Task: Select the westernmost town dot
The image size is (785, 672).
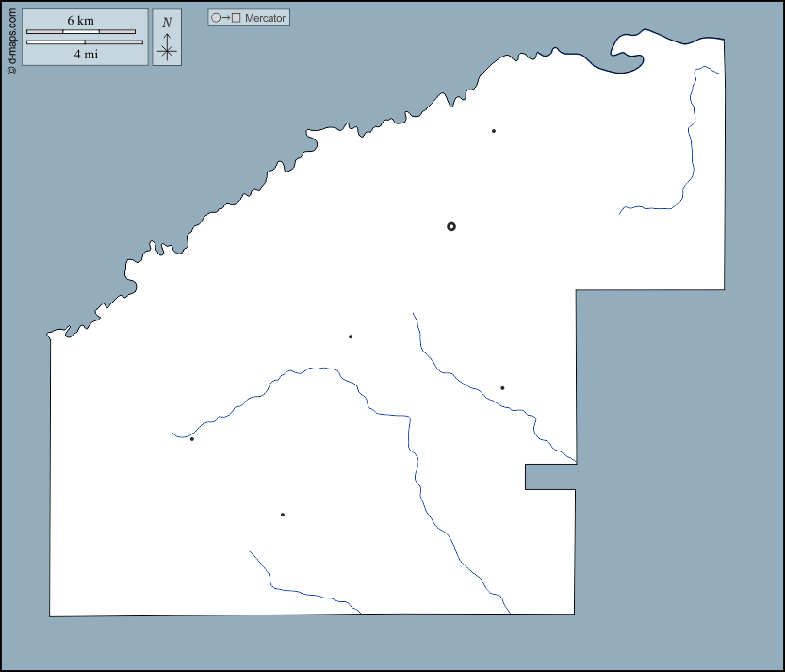Action: coord(192,439)
